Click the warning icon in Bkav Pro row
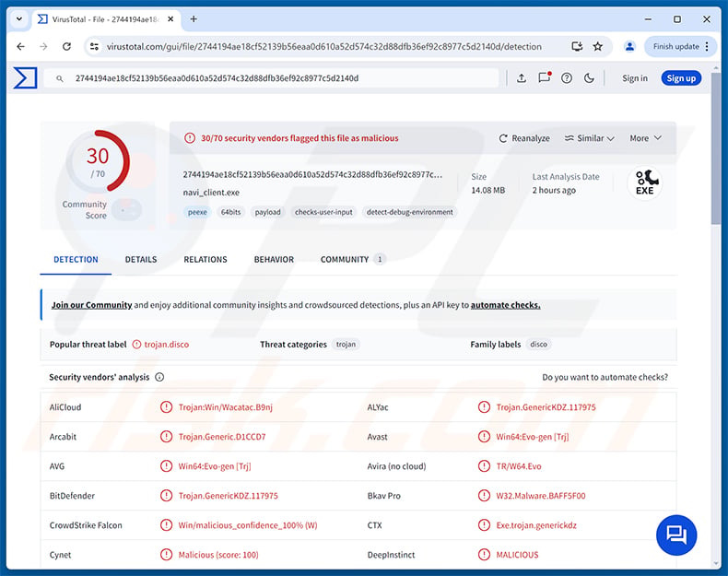The height and width of the screenshot is (576, 728). coord(484,496)
